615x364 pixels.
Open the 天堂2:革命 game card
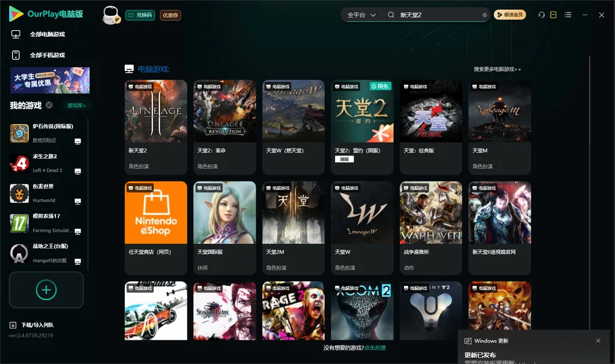coord(224,127)
